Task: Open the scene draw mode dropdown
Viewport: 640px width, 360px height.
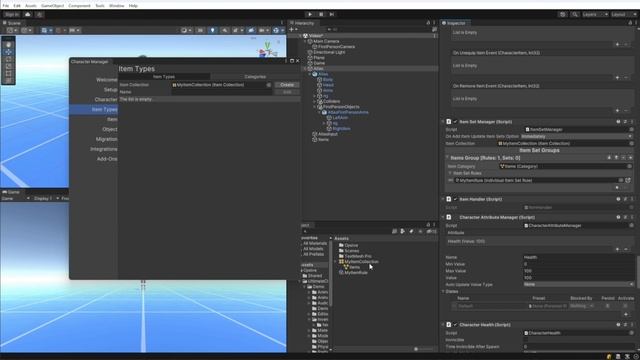Action: [x=186, y=30]
